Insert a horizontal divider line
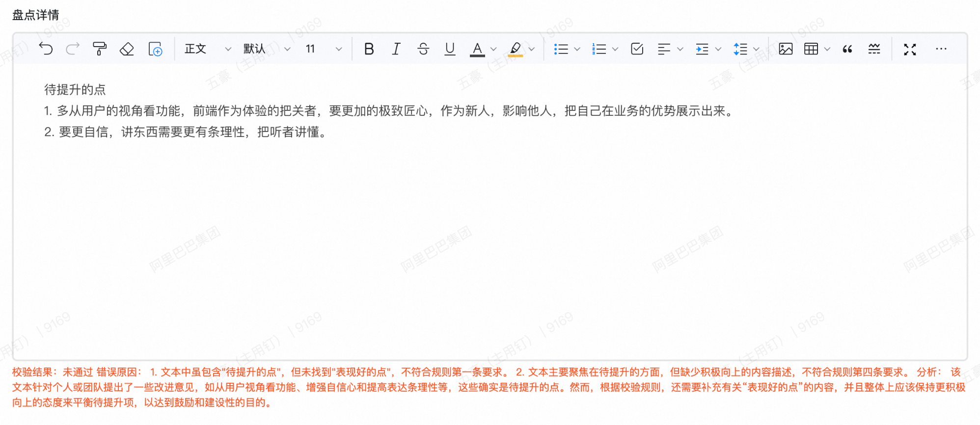Screen dimensions: 980x425 click(874, 49)
